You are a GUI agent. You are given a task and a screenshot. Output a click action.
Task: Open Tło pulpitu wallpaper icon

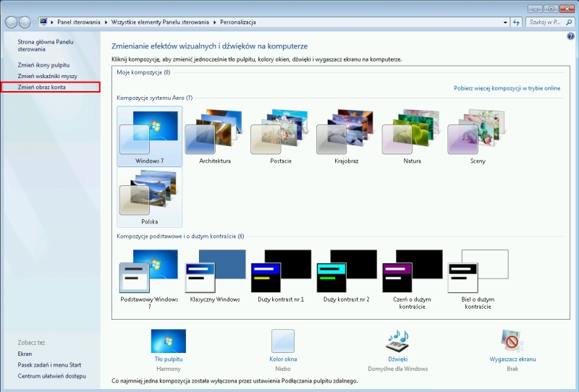(169, 341)
